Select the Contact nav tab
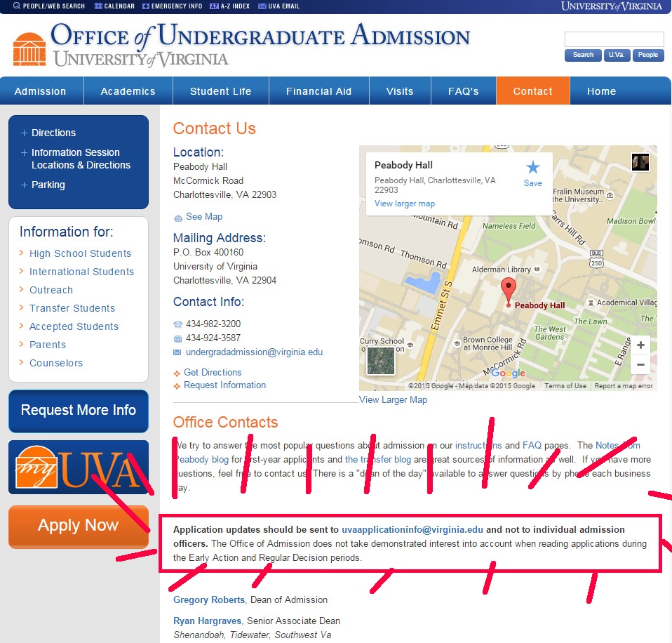Image resolution: width=672 pixels, height=643 pixels. tap(532, 91)
